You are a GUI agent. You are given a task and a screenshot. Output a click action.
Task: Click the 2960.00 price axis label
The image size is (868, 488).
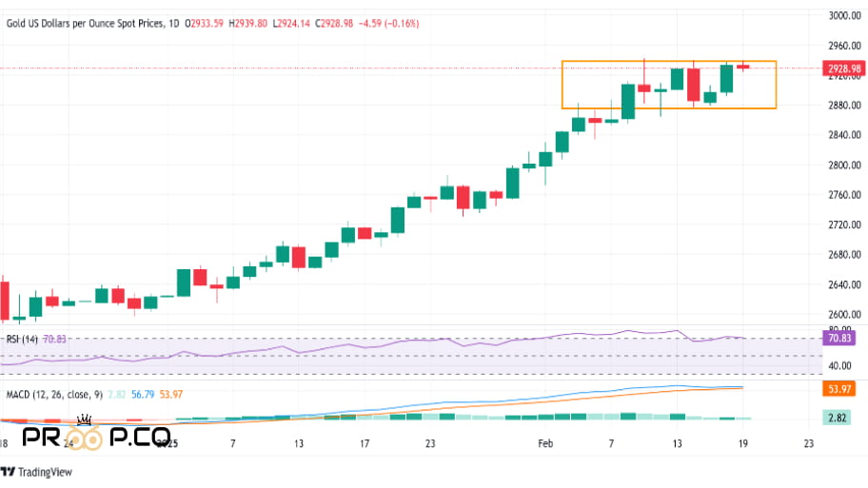(x=844, y=46)
